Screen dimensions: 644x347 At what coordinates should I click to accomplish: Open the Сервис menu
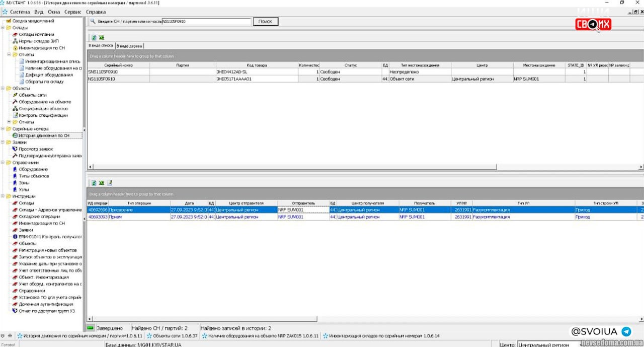point(72,12)
